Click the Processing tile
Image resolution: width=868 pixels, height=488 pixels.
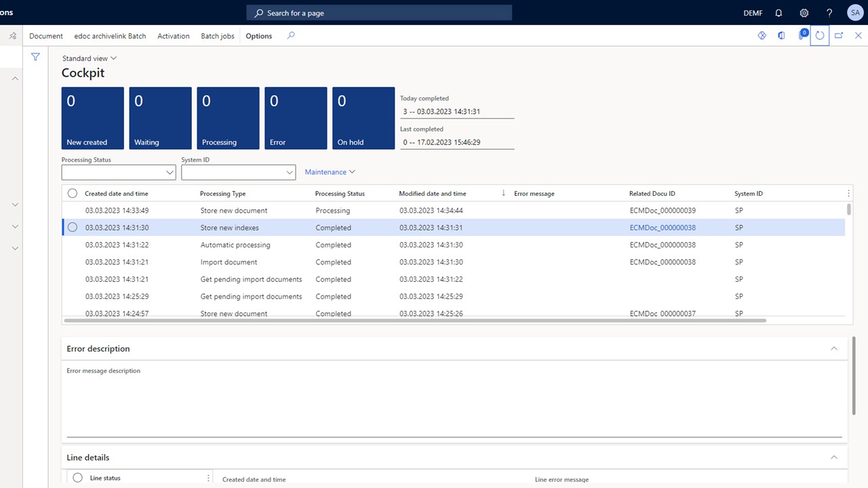[x=229, y=118]
